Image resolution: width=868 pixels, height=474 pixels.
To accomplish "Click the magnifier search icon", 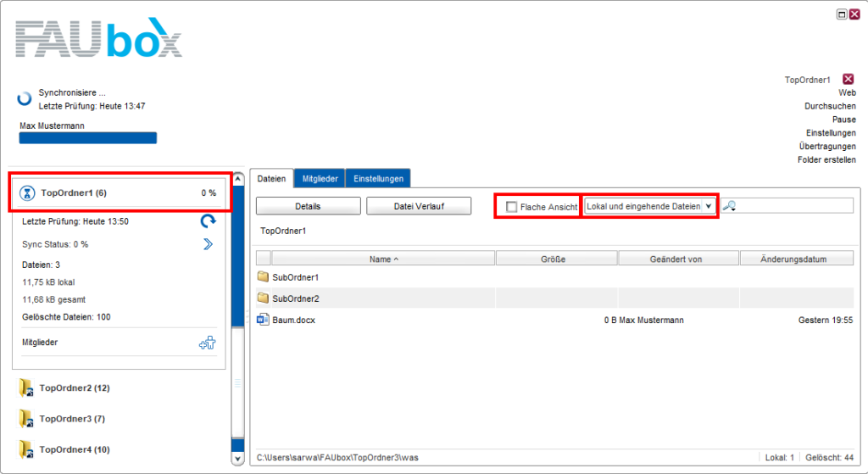I will coord(728,206).
